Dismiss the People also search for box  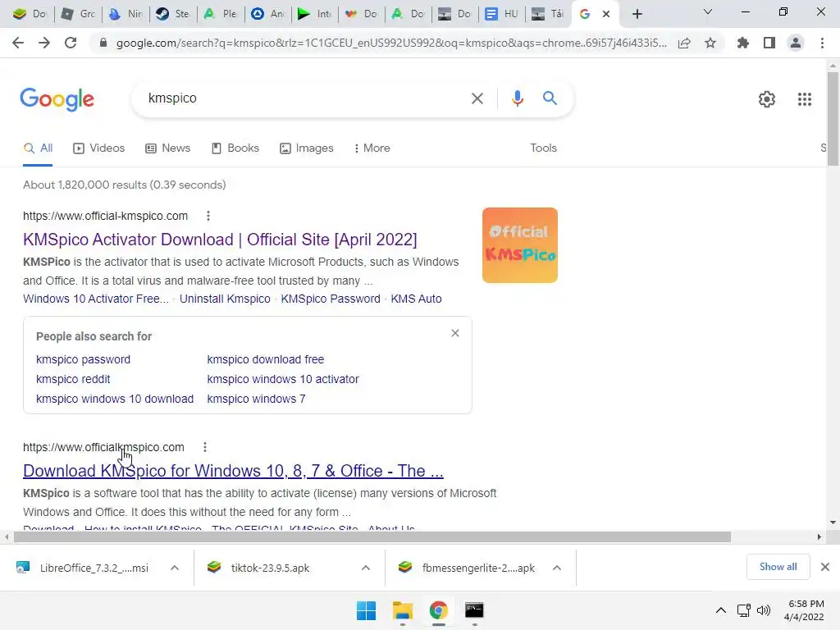tap(454, 333)
